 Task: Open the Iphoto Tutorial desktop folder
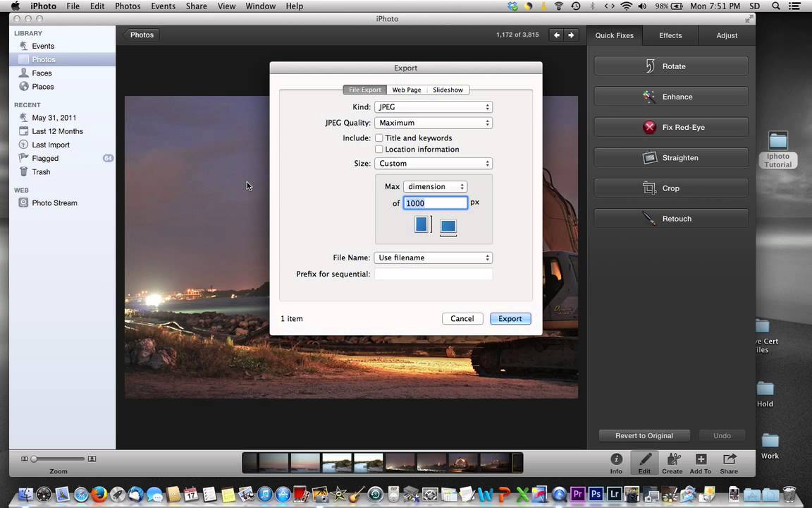pyautogui.click(x=778, y=150)
